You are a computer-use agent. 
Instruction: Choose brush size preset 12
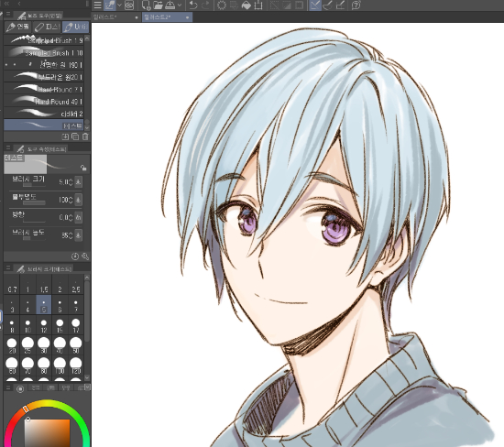click(44, 325)
